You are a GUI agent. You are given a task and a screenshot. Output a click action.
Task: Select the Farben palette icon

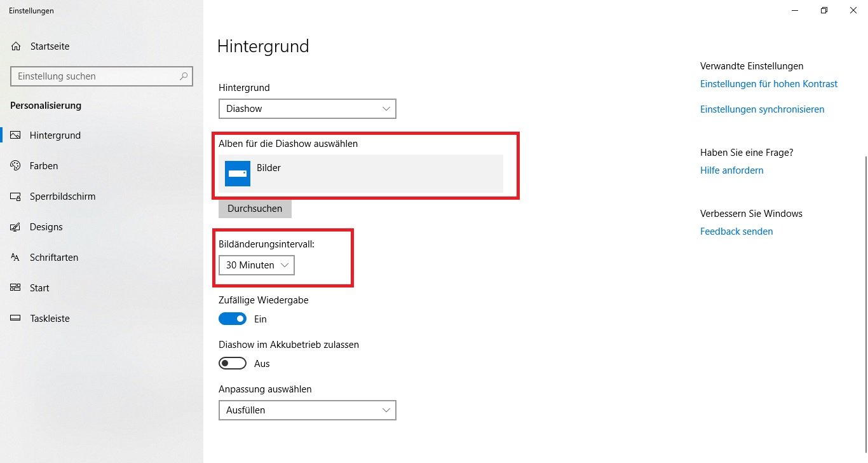(16, 166)
